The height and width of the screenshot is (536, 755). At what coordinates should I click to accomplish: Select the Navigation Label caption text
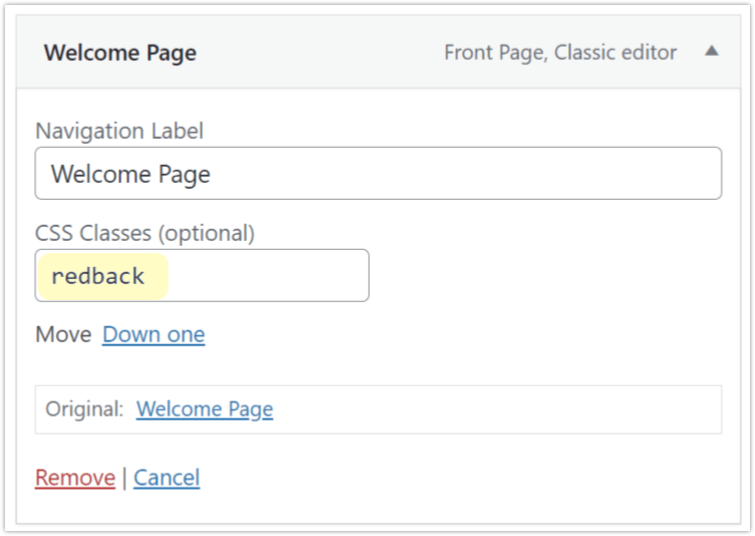tap(119, 131)
